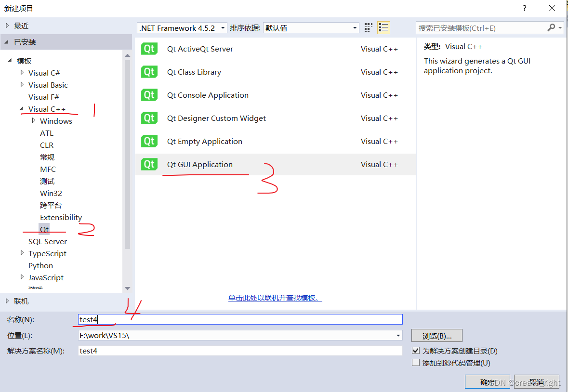Click the 浏览(B)... browse button
Viewport: 568px width, 392px height.
click(437, 336)
